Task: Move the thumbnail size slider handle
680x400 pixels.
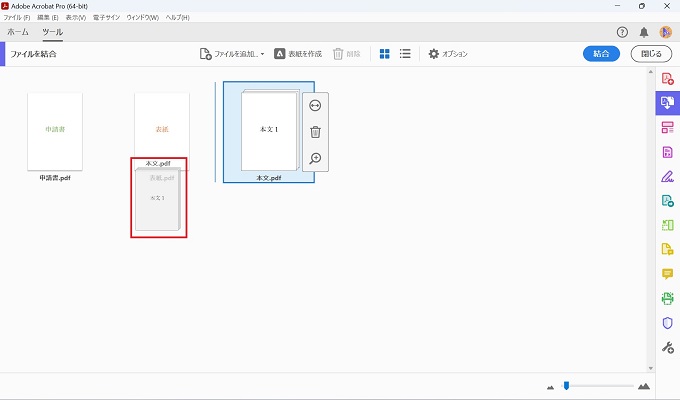Action: 566,385
